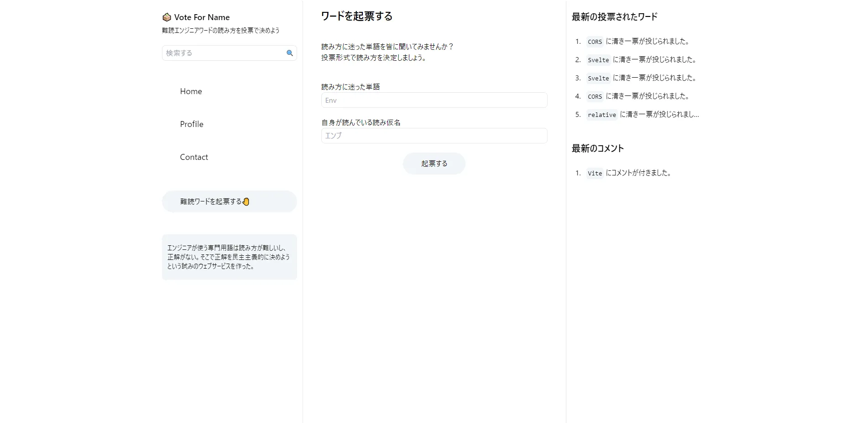Image resolution: width=868 pixels, height=423 pixels.
Task: Click the 読み方に迷った単語 label text
Action: point(350,87)
